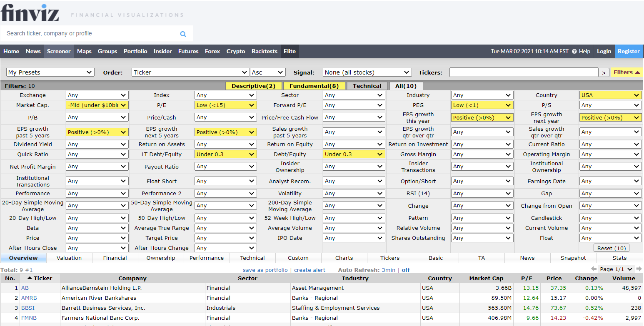Open the Dividend Yield filter dropdown
Image resolution: width=644 pixels, height=326 pixels.
[x=97, y=144]
